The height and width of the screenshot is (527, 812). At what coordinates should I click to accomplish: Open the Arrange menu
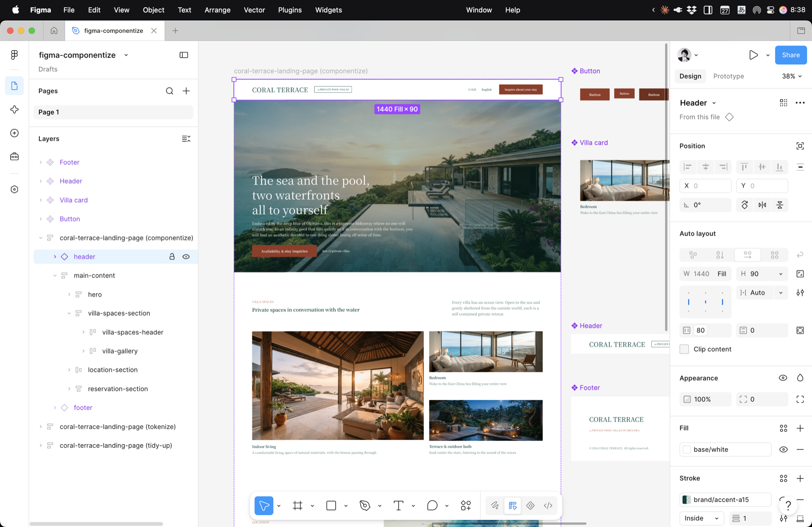point(217,10)
